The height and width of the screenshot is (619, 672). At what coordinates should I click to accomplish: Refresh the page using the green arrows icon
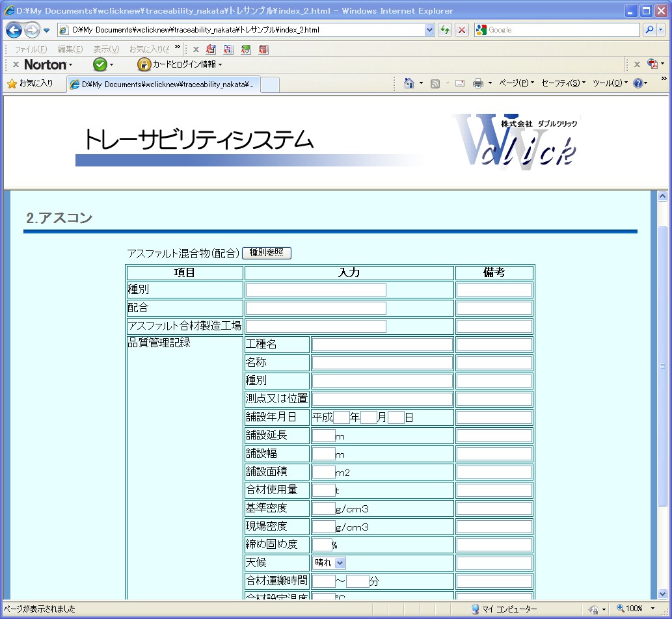[x=445, y=30]
